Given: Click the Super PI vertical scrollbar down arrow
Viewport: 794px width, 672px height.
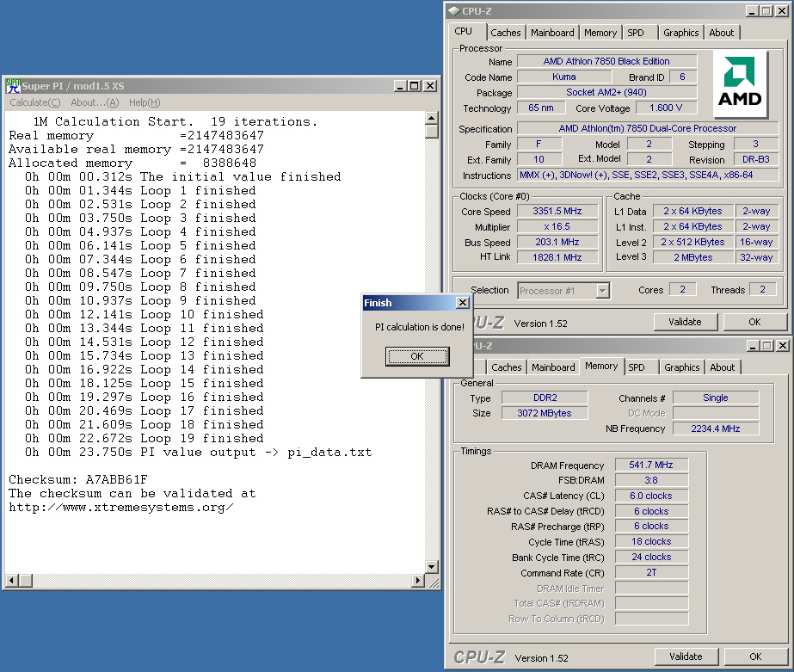Looking at the screenshot, I should pyautogui.click(x=432, y=567).
